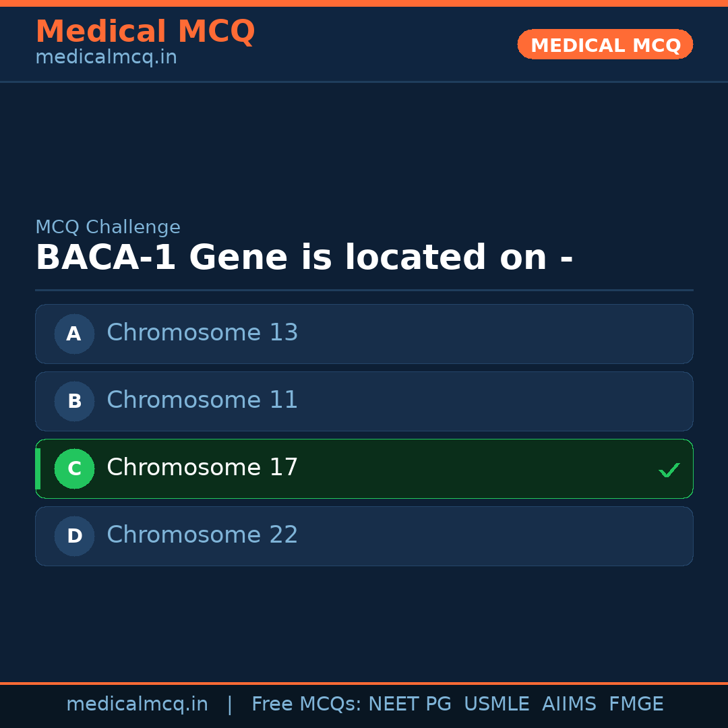Click the green checkmark icon
The image size is (728, 728).
(669, 470)
